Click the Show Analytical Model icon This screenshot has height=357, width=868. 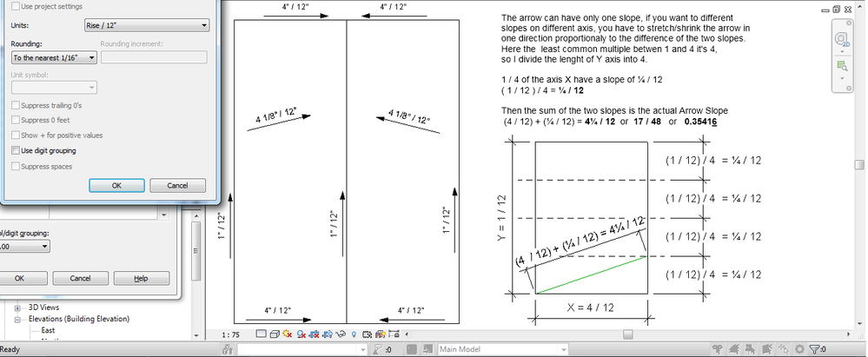381,334
